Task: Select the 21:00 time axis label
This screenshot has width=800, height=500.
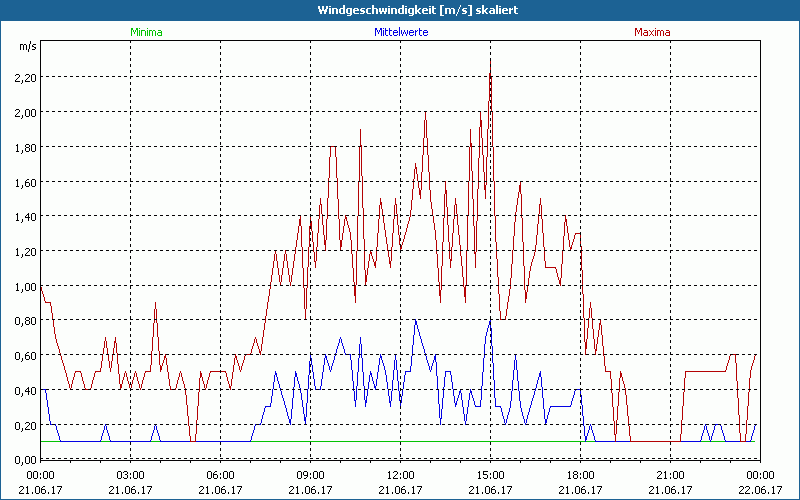Action: coord(670,475)
